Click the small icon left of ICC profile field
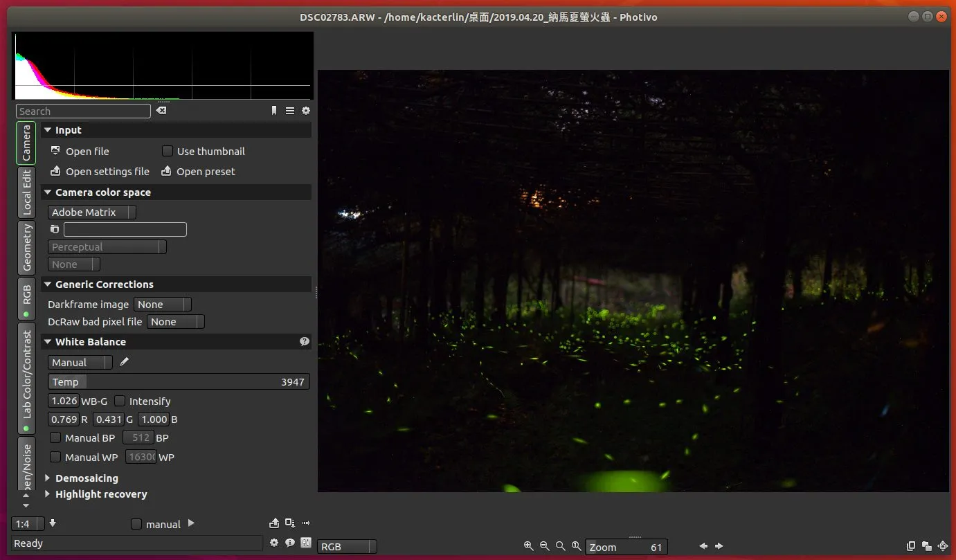956x560 pixels. tap(55, 229)
